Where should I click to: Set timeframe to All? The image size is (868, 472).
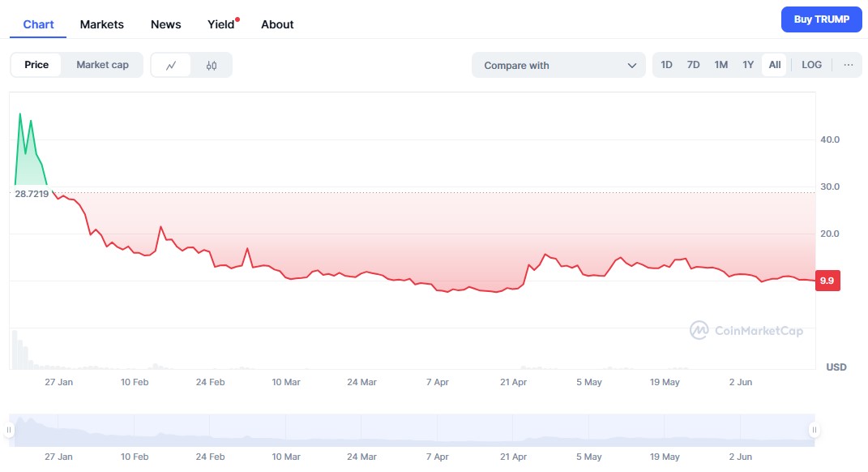(775, 65)
